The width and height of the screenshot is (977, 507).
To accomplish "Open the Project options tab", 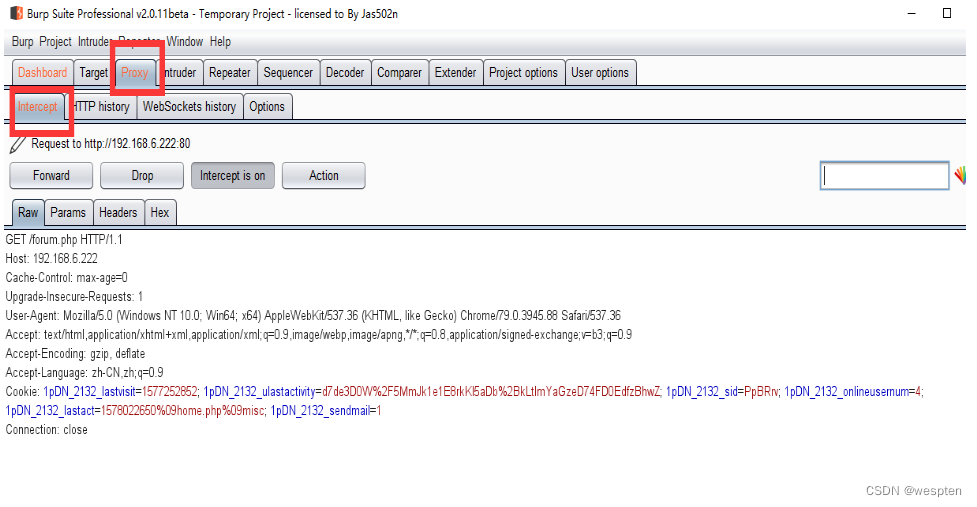I will 523,72.
